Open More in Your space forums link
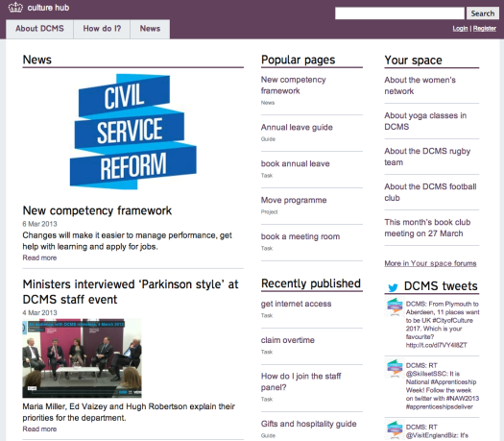The image size is (504, 441). click(430, 263)
